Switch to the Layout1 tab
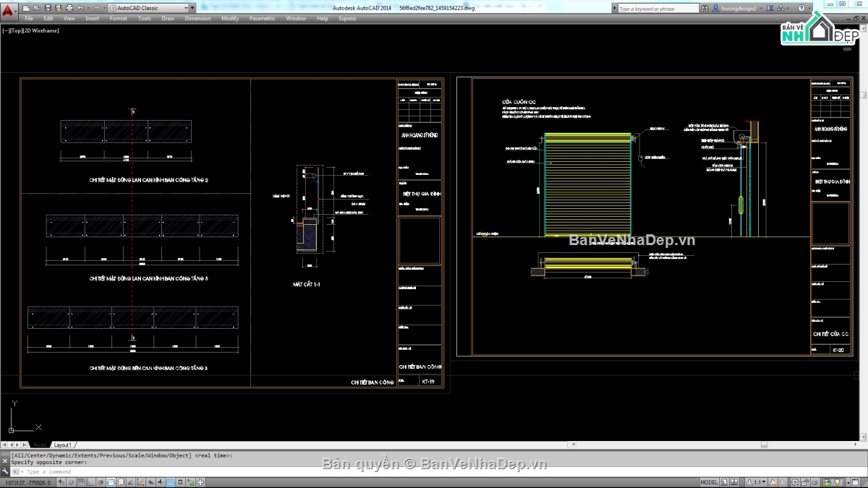868x488 pixels. [x=63, y=445]
